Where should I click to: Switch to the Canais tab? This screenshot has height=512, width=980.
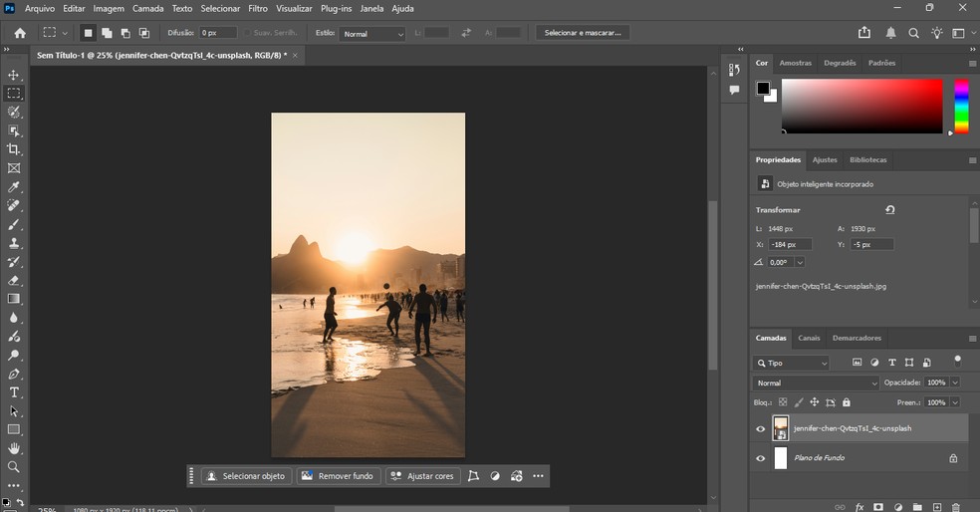(x=809, y=338)
